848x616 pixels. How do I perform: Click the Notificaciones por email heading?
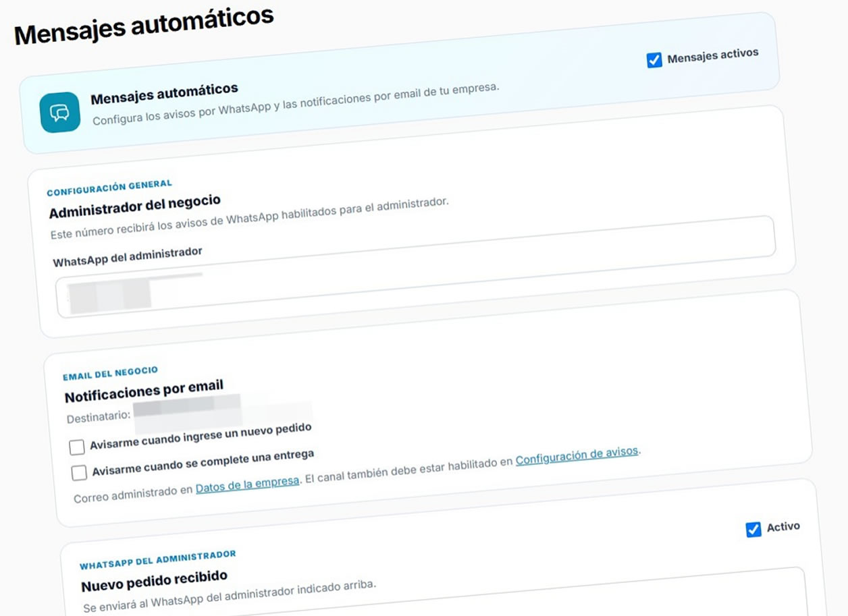point(144,392)
